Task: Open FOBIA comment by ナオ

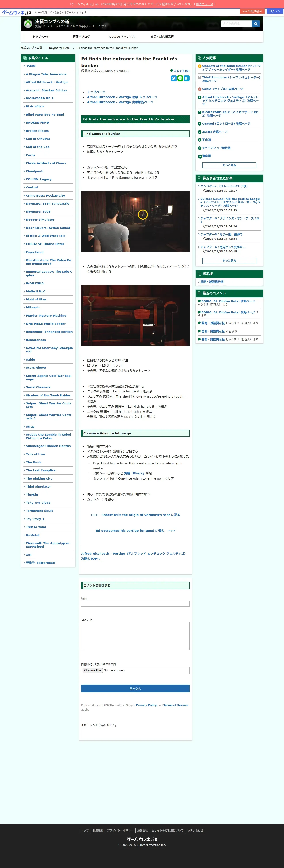Action: coord(228,312)
